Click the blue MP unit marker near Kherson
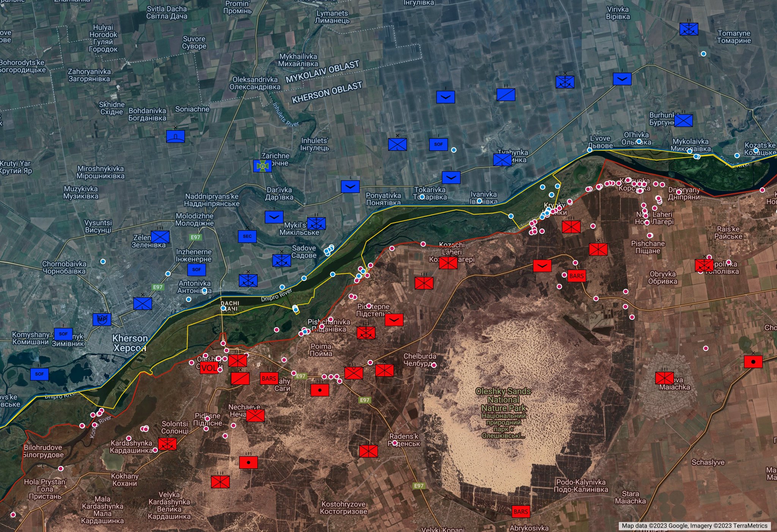777x532 pixels. coord(102,319)
